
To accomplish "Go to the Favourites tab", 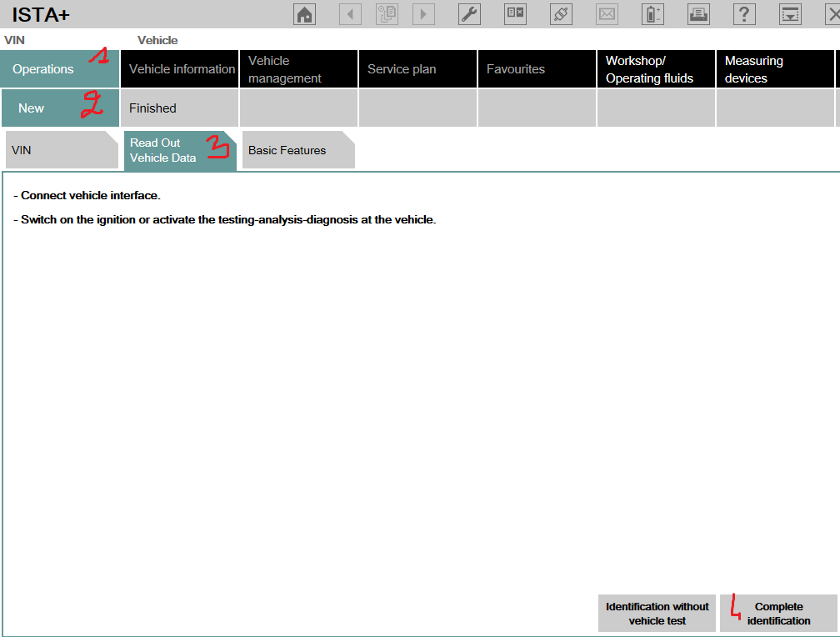I will tap(537, 69).
